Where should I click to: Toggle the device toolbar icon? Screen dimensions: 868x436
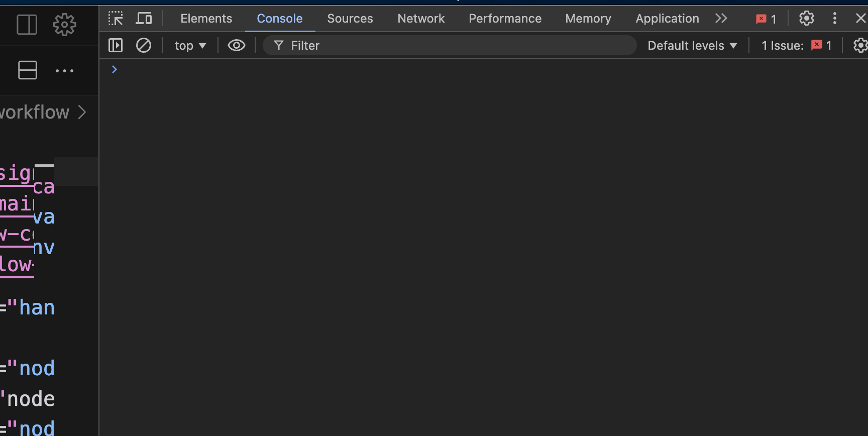(144, 19)
